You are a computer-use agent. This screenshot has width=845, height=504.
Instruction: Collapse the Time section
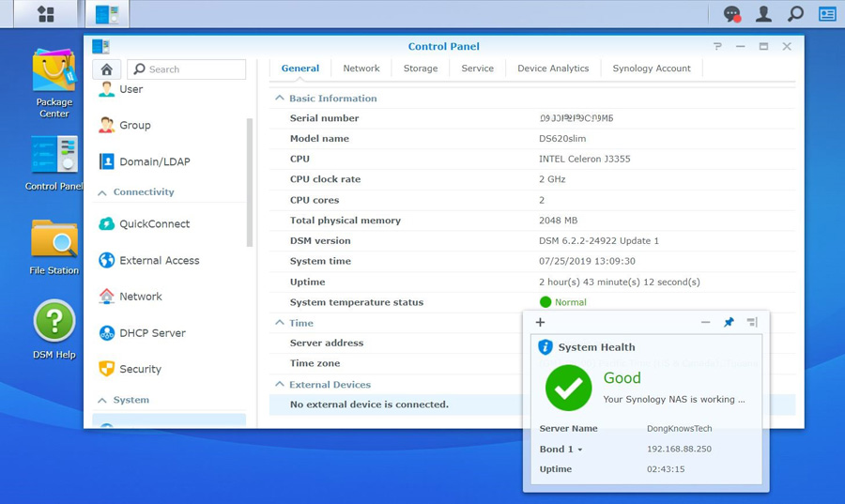click(x=279, y=323)
